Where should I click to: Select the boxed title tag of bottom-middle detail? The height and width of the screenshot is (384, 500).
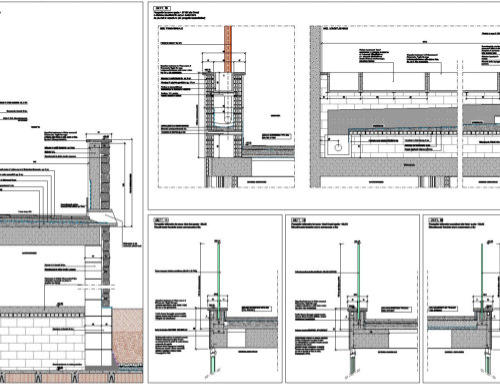coord(298,220)
